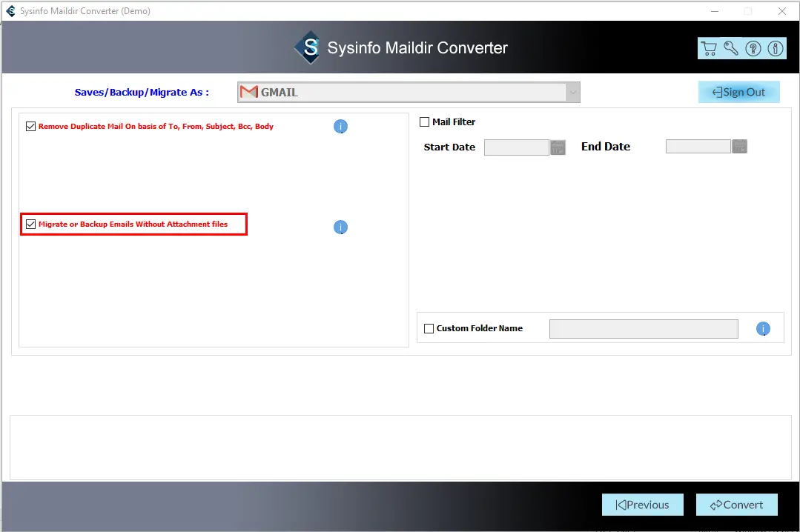Show info for Custom Folder Name
Screen dimensions: 800x532
coord(763,328)
